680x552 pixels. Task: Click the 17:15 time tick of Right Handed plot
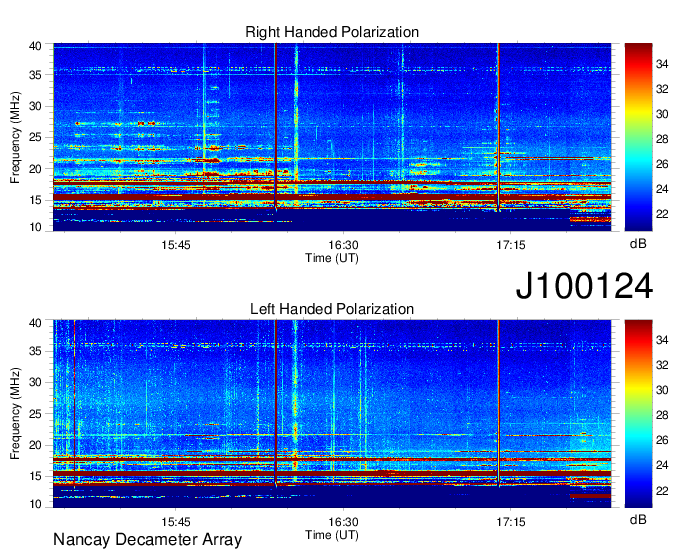(510, 245)
